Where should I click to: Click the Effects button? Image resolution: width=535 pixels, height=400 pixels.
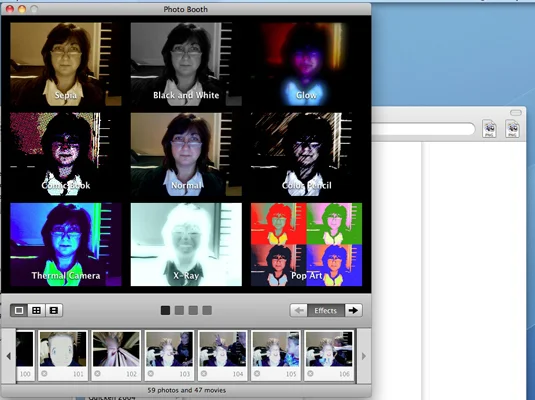(326, 310)
